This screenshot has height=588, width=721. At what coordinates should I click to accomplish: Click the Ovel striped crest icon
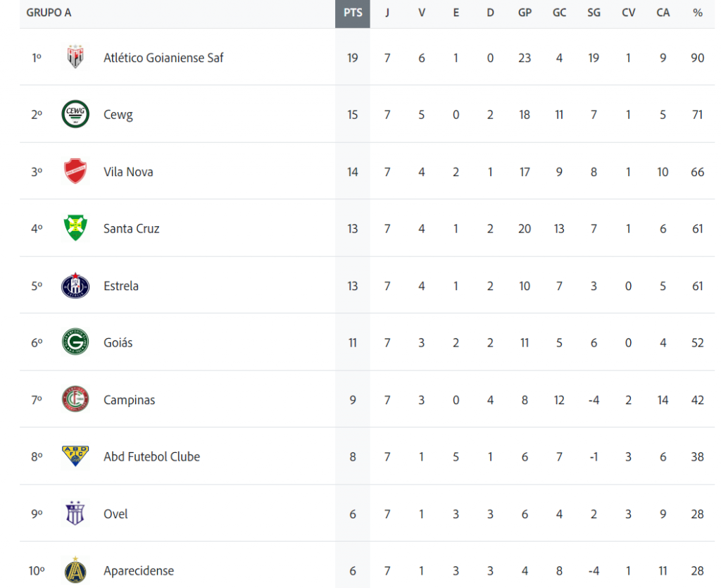[x=75, y=513]
